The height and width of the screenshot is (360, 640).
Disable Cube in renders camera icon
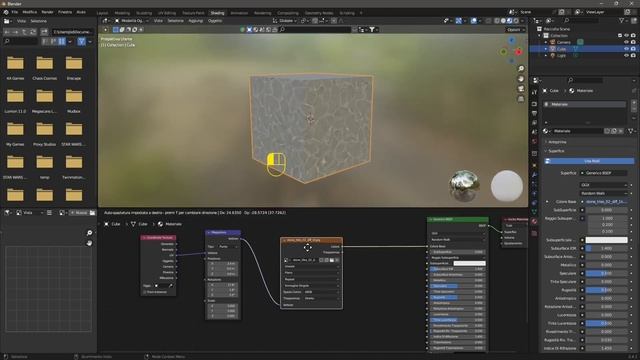(x=633, y=49)
